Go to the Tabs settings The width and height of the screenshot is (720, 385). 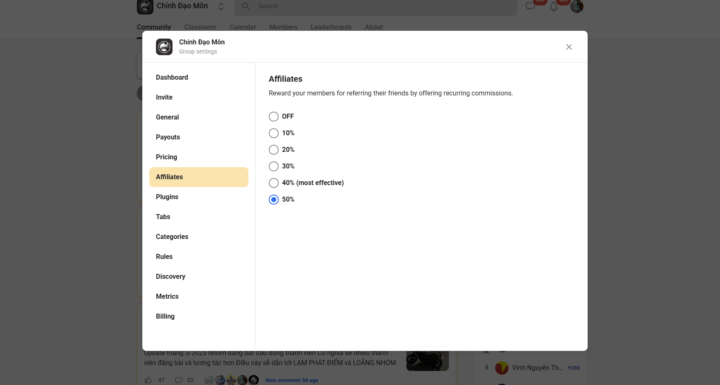tap(198, 217)
